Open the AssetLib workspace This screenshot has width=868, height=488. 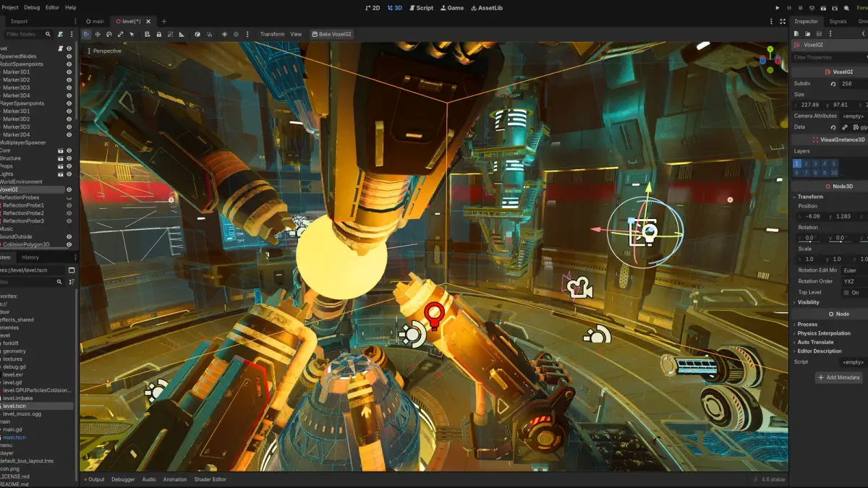487,8
